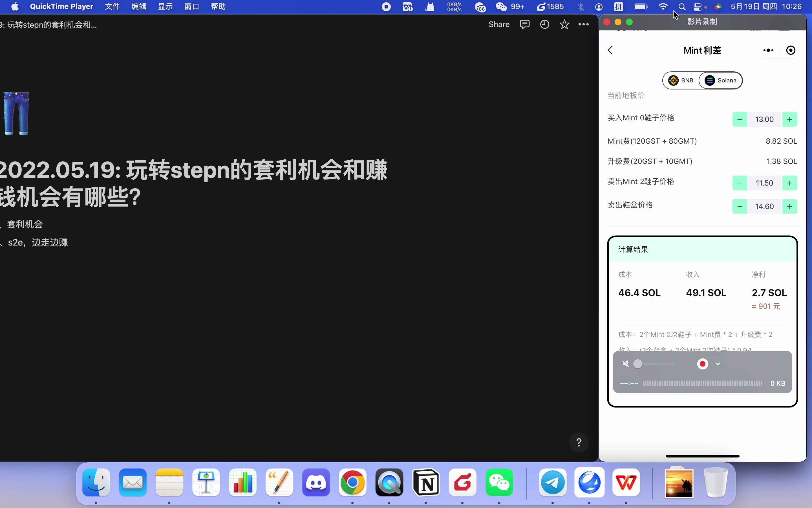
Task: Open QuickTime Player app menu
Action: 62,7
